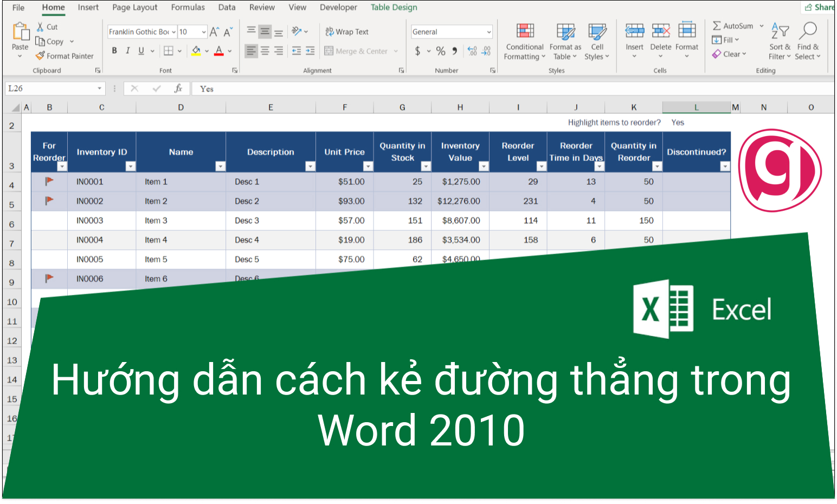Toggle Italic formatting
The width and height of the screenshot is (837, 504).
tap(128, 50)
